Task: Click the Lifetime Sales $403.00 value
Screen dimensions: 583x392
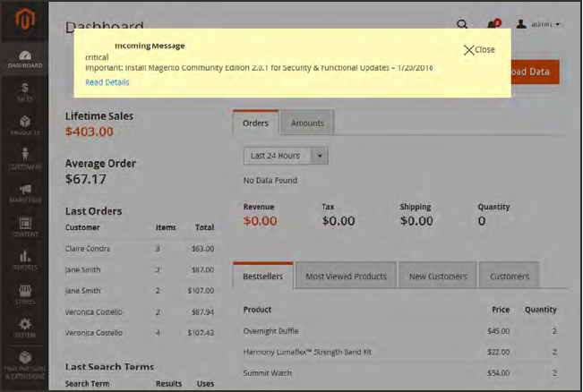Action: click(x=90, y=132)
